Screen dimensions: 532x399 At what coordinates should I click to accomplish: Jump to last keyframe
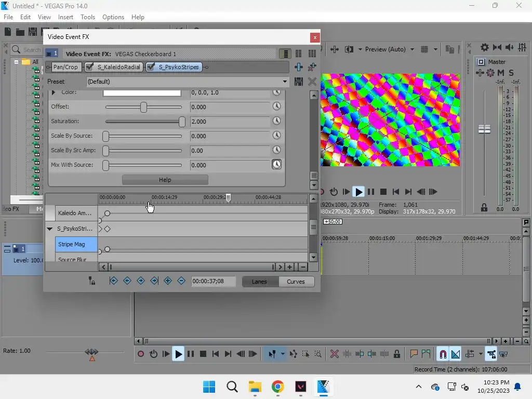[154, 281]
